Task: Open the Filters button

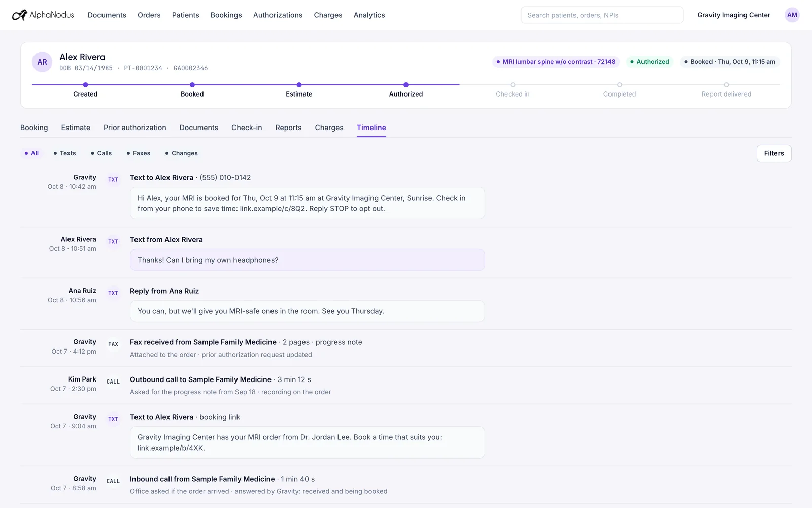Action: pos(774,153)
